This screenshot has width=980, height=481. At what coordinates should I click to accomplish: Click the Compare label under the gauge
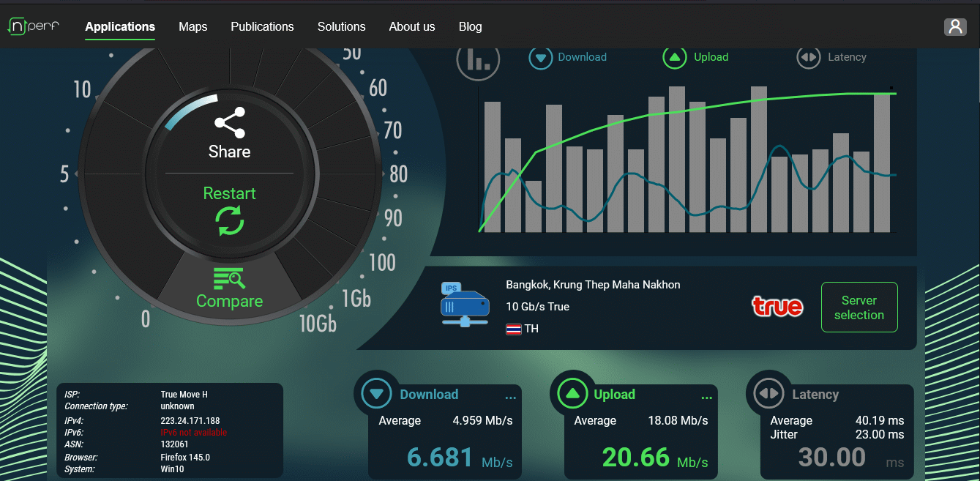229,301
